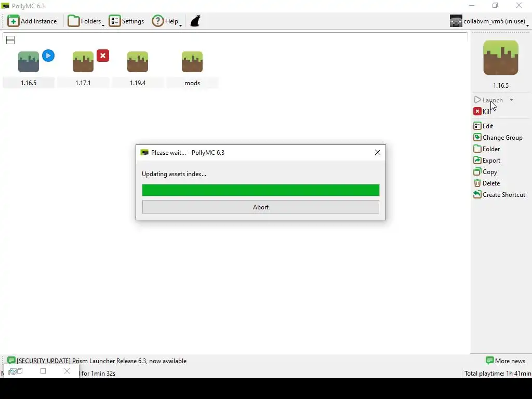This screenshot has height=399, width=532.
Task: Click the Edit instance option
Action: (x=483, y=126)
